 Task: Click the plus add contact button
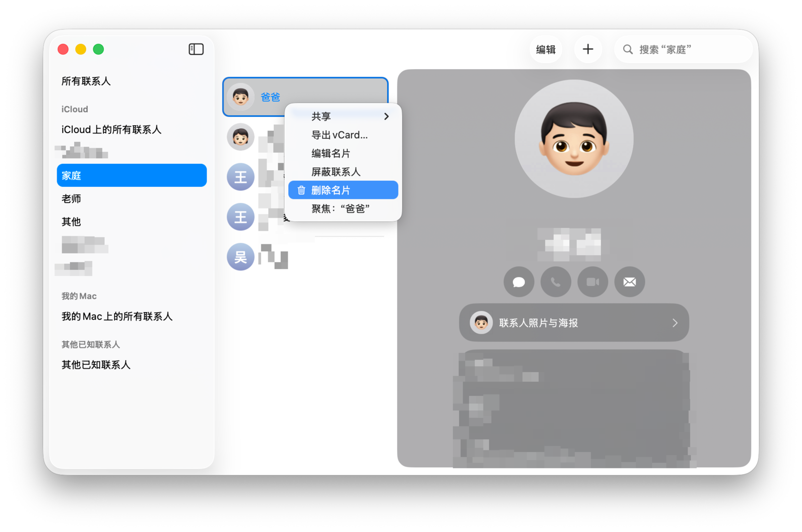[587, 49]
